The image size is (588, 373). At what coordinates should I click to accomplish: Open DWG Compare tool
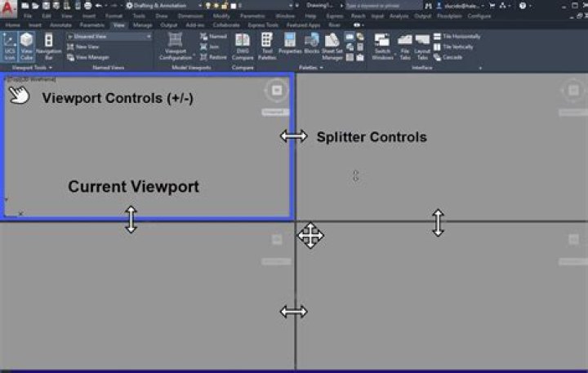pyautogui.click(x=243, y=47)
